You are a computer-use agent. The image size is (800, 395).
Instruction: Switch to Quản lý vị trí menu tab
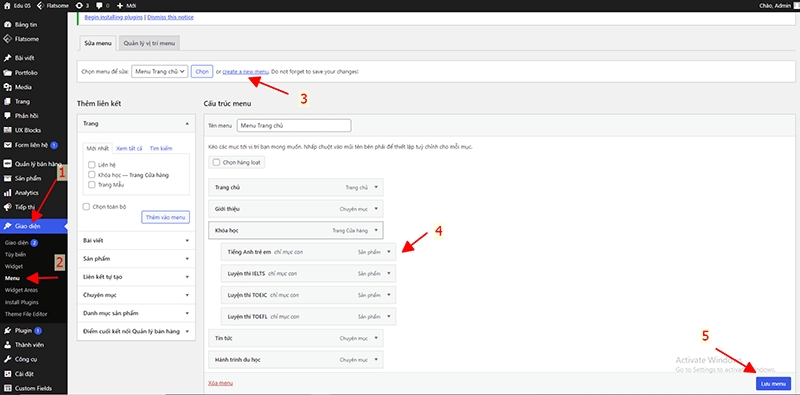149,43
